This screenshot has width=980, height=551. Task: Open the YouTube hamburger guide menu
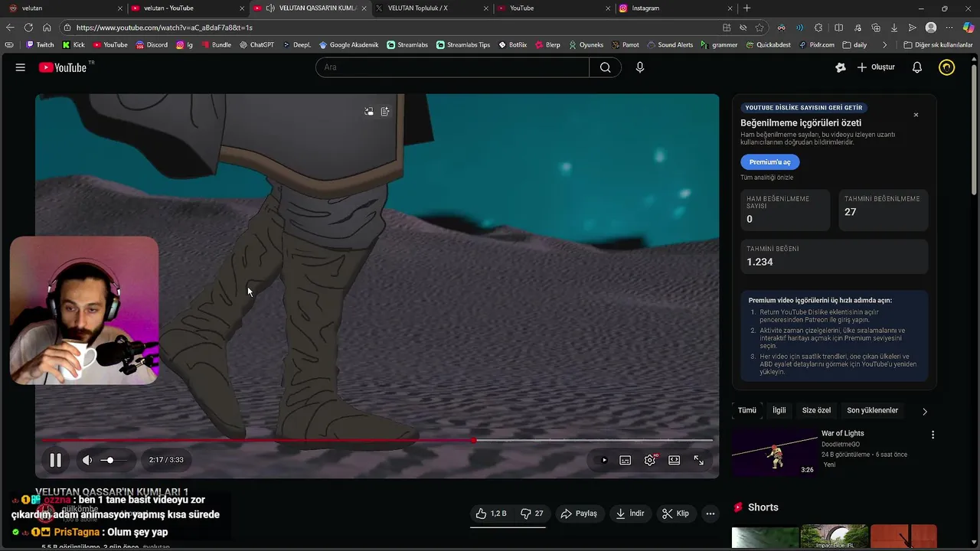[x=20, y=67]
